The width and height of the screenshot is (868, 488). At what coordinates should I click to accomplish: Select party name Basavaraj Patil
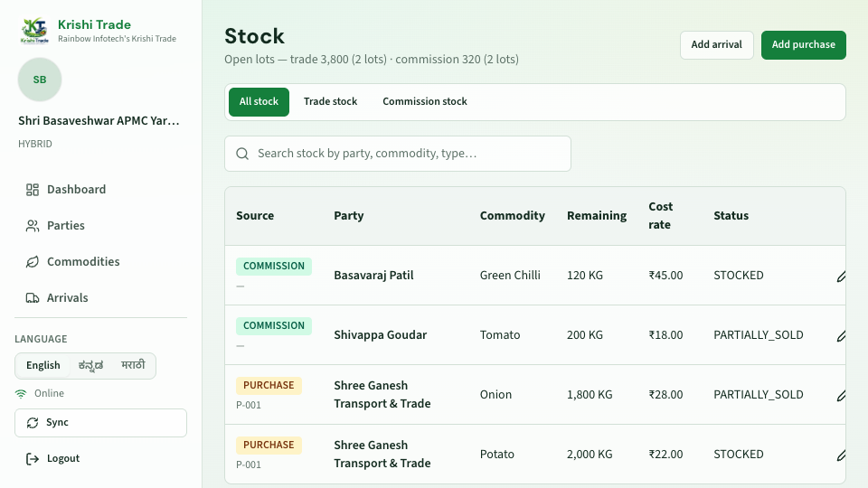pyautogui.click(x=373, y=276)
